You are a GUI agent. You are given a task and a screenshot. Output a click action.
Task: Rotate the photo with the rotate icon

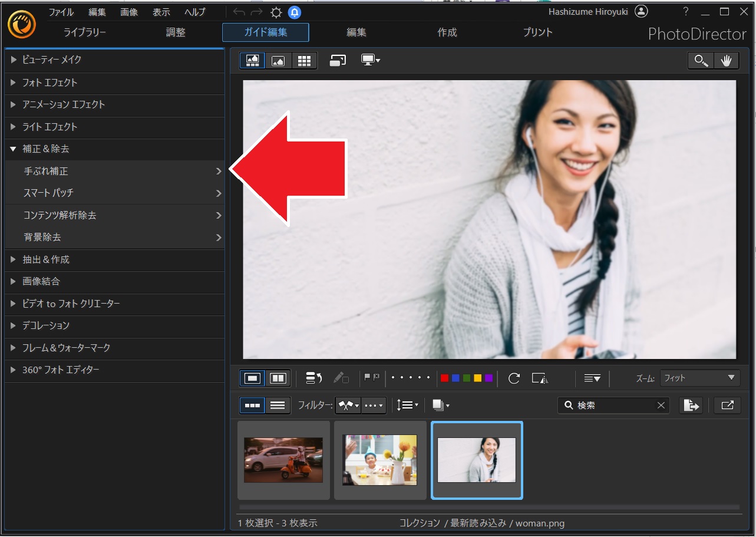coord(514,378)
